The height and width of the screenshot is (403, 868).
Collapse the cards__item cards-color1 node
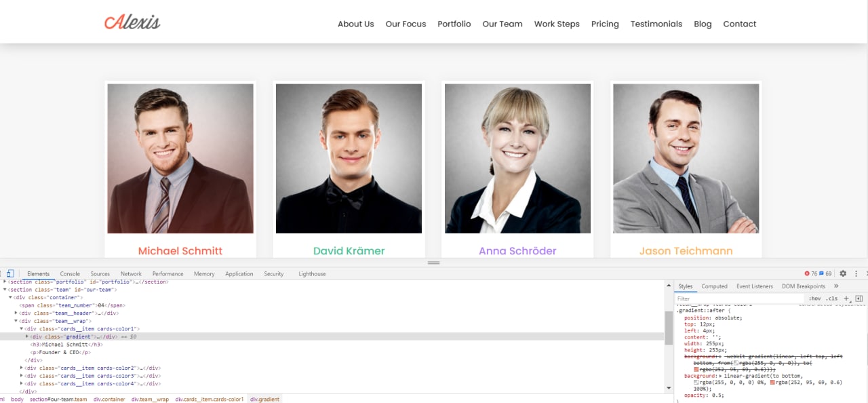[22, 328]
